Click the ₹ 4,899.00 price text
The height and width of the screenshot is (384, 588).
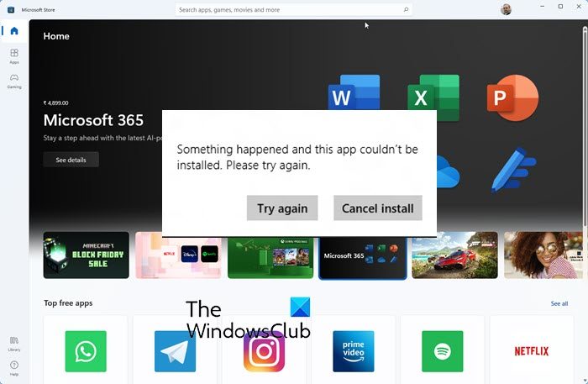(x=56, y=103)
